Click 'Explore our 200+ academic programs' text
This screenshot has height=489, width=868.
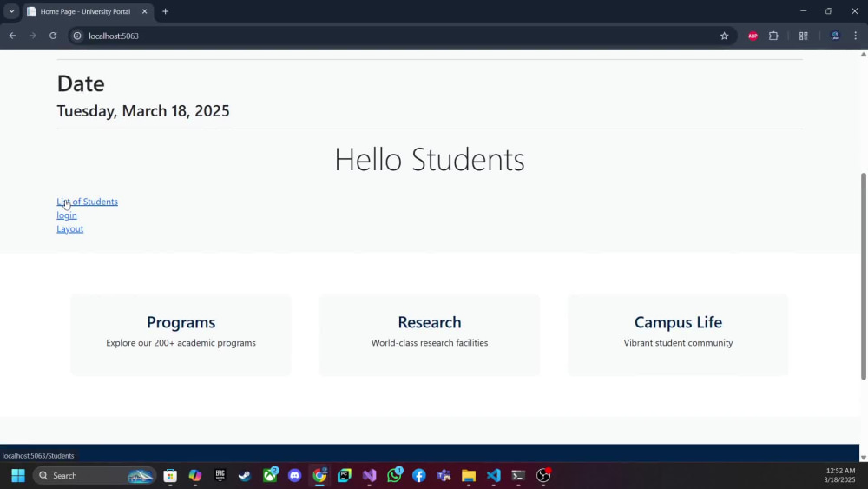181,343
